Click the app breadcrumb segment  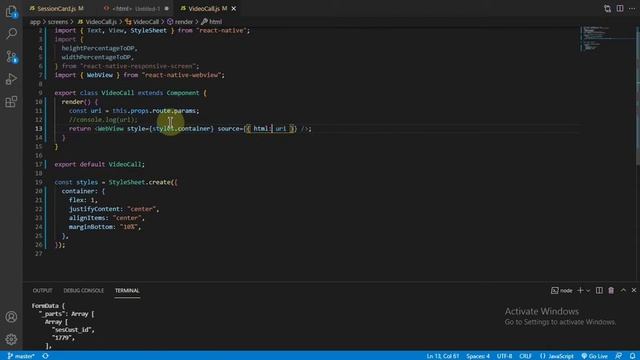pyautogui.click(x=35, y=22)
